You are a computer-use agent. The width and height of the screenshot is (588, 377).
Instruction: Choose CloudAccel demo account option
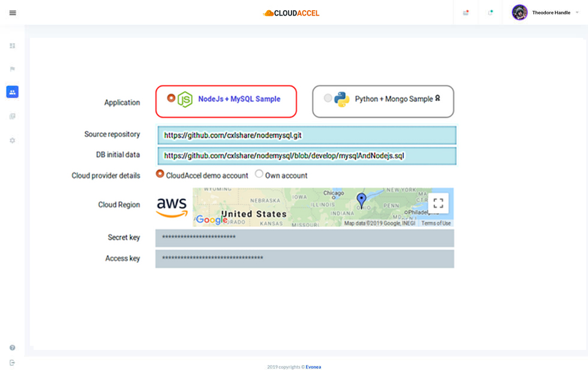160,174
